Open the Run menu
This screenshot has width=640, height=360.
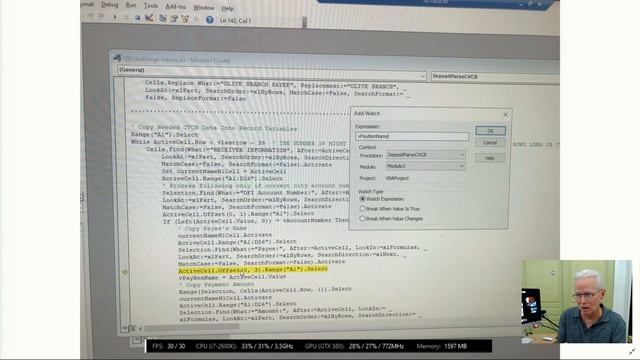tap(131, 5)
